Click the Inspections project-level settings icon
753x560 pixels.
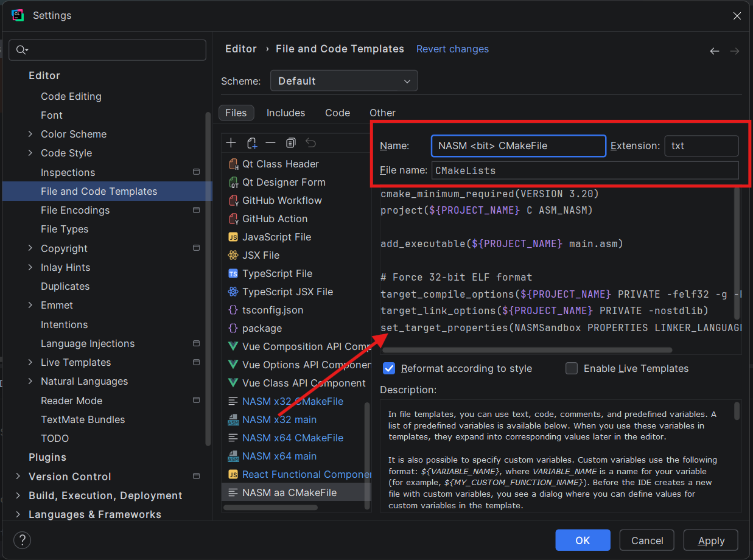click(196, 172)
